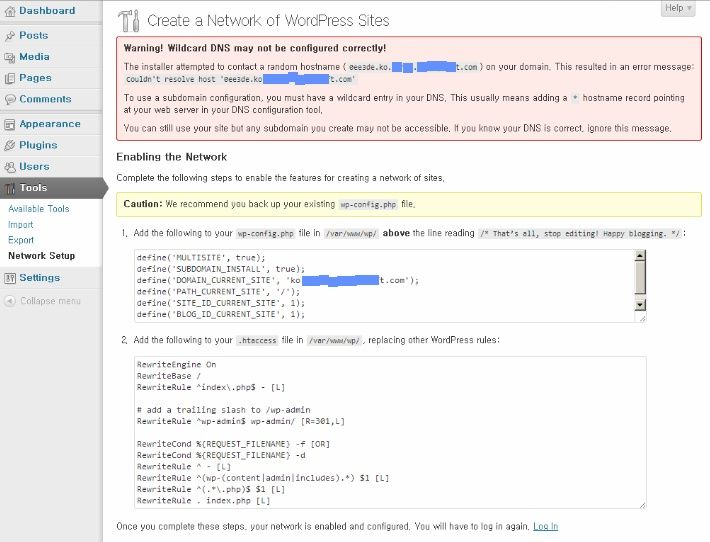Open the Comments section
Screen dimensions: 710x542
(45, 99)
